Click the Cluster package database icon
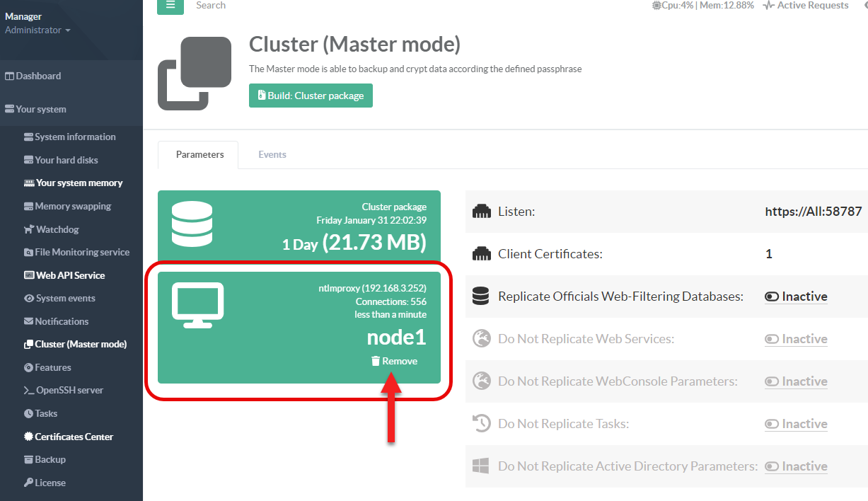The height and width of the screenshot is (501, 868). tap(191, 224)
